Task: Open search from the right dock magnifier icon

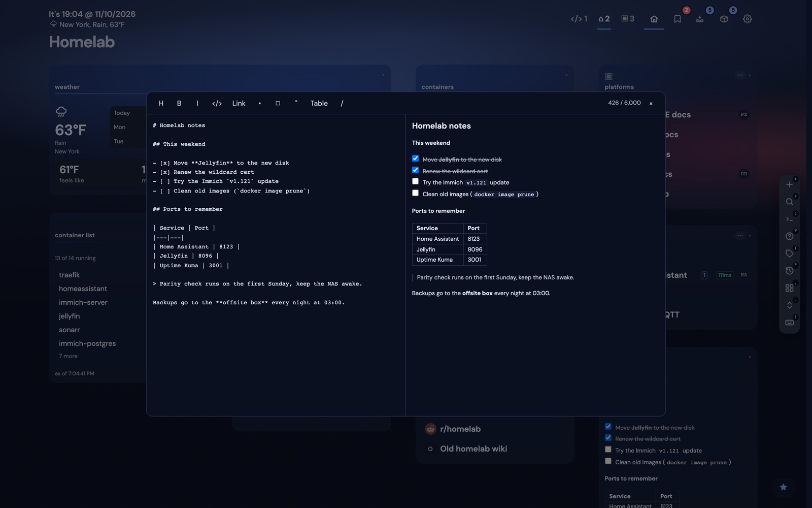Action: point(790,202)
